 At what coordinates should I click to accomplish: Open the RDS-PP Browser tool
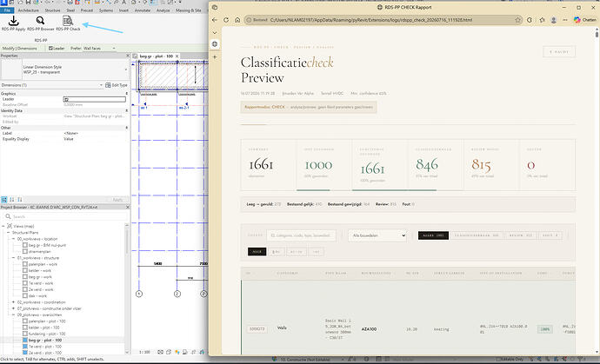coord(41,23)
